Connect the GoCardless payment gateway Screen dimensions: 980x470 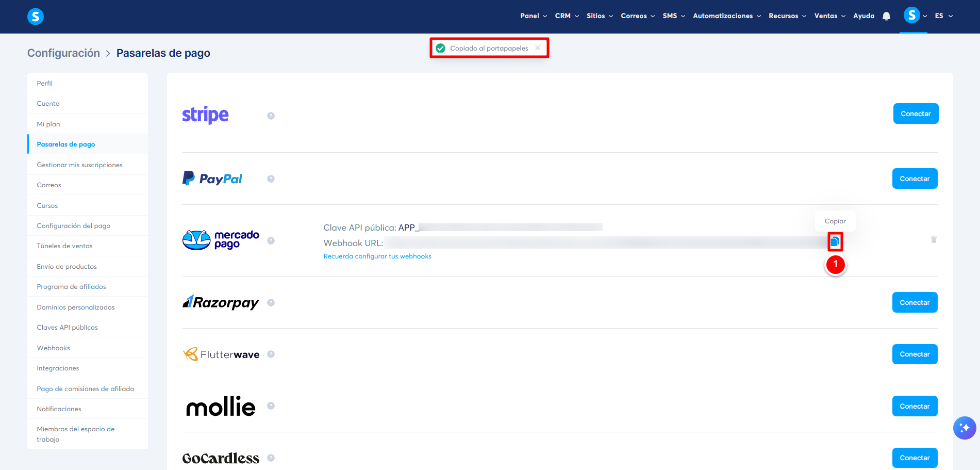[x=915, y=458]
